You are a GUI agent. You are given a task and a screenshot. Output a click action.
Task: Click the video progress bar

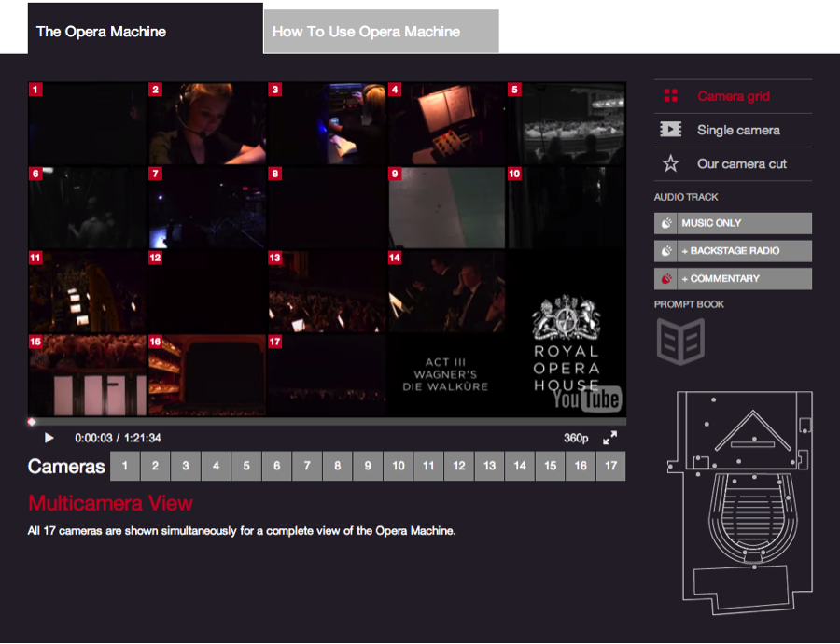coord(327,422)
